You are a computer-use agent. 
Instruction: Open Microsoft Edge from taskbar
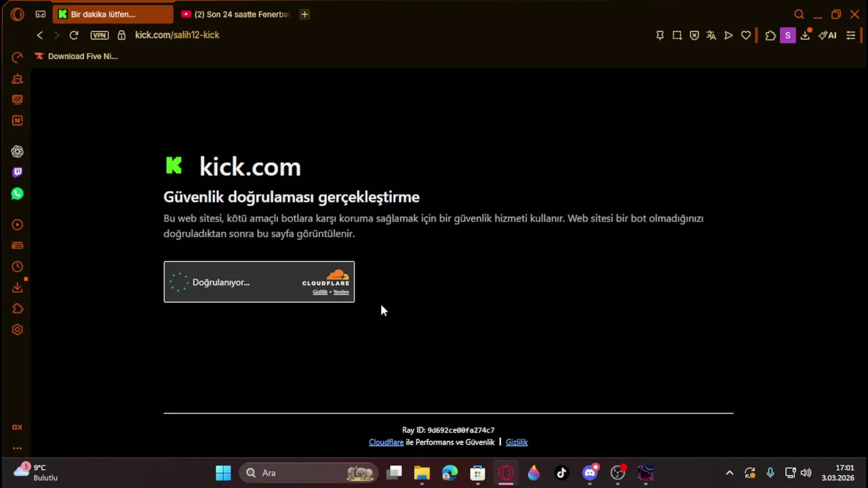450,473
